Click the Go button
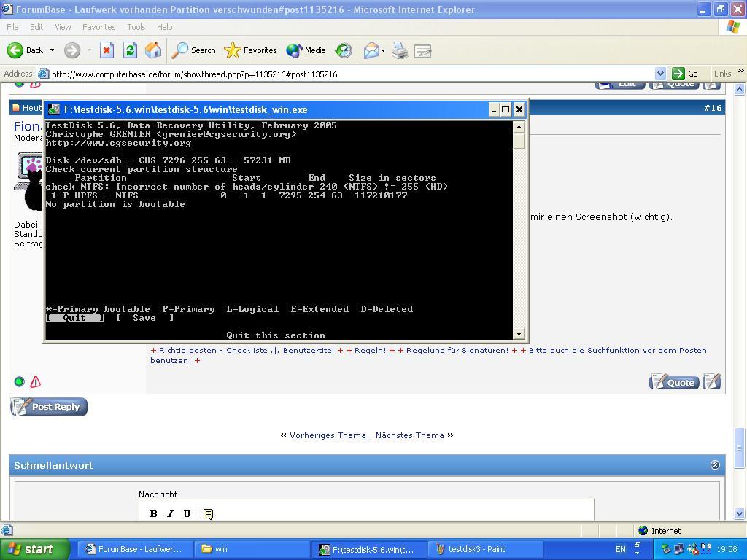The width and height of the screenshot is (747, 560). 685,74
